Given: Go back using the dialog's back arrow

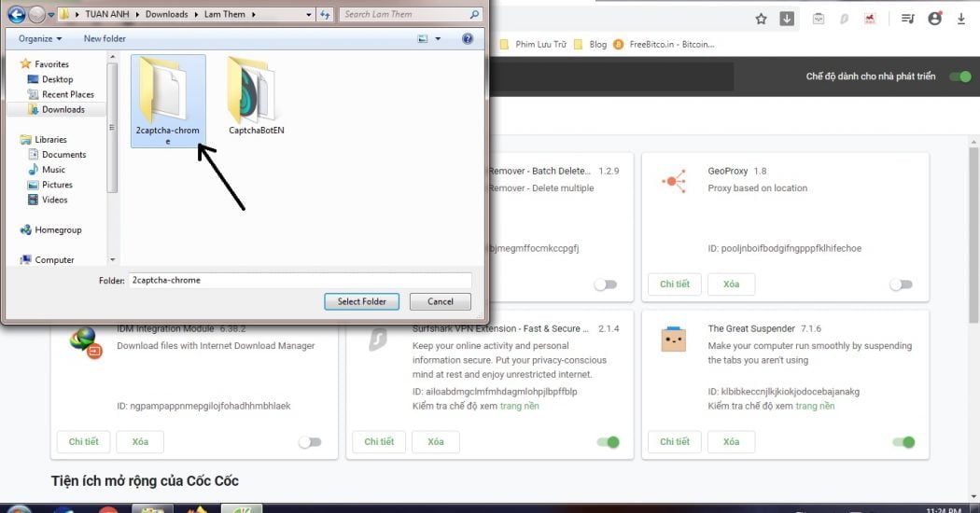Looking at the screenshot, I should point(17,14).
